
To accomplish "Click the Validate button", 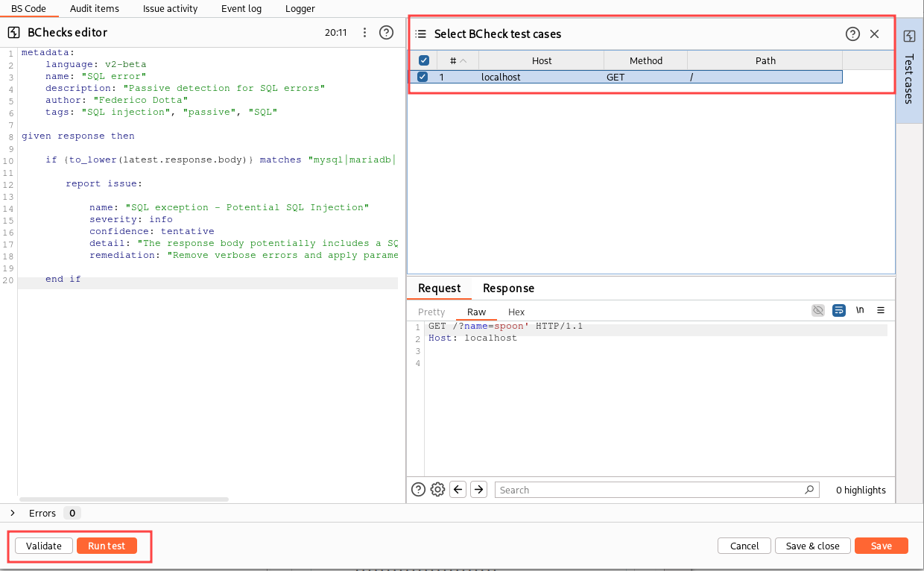I will tap(44, 546).
